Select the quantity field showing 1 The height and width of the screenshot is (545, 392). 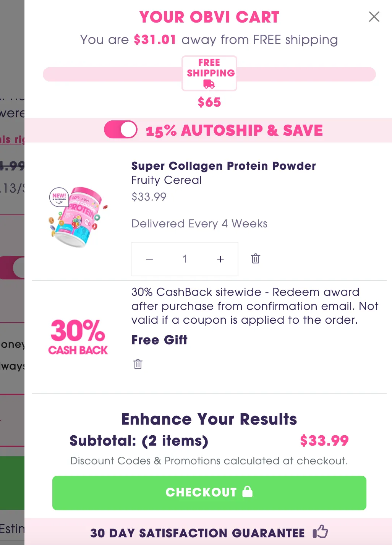tap(185, 259)
